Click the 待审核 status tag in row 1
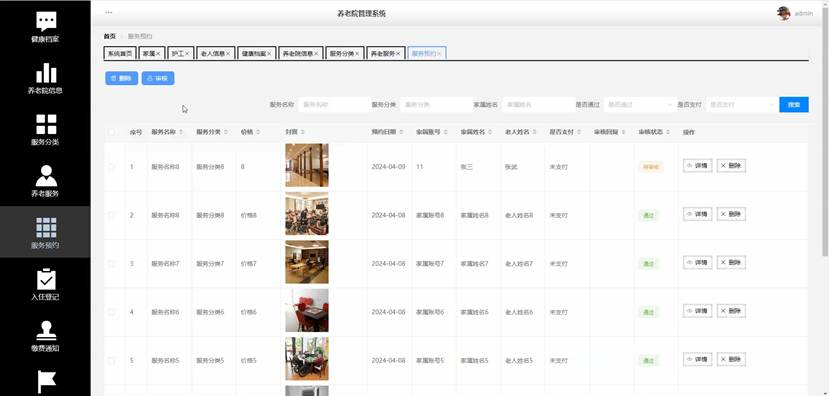This screenshot has width=829, height=396. (x=650, y=167)
